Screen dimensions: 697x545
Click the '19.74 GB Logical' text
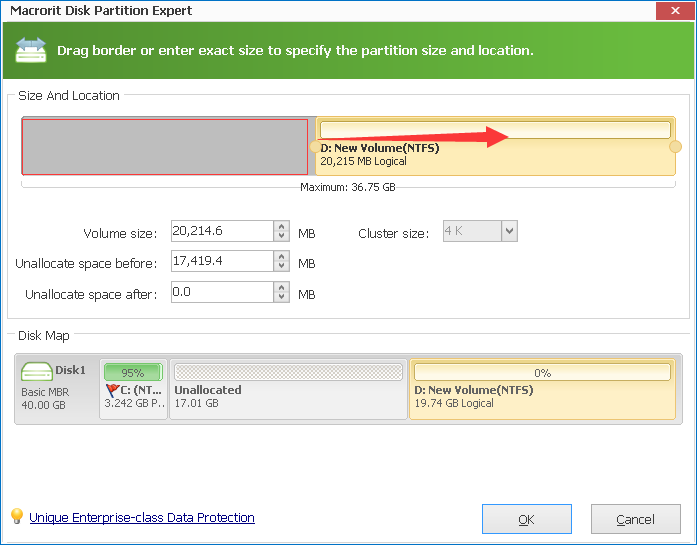tap(454, 403)
